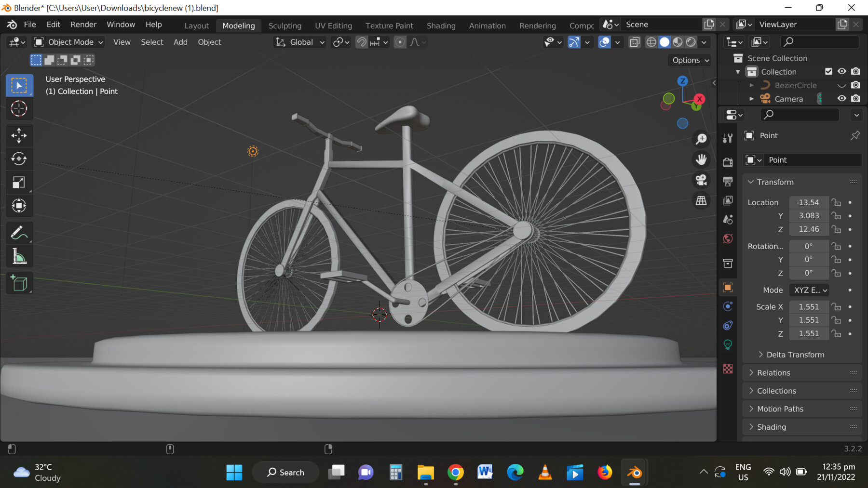Image resolution: width=868 pixels, height=488 pixels.
Task: Switch to camera view in the viewport
Action: click(x=701, y=181)
